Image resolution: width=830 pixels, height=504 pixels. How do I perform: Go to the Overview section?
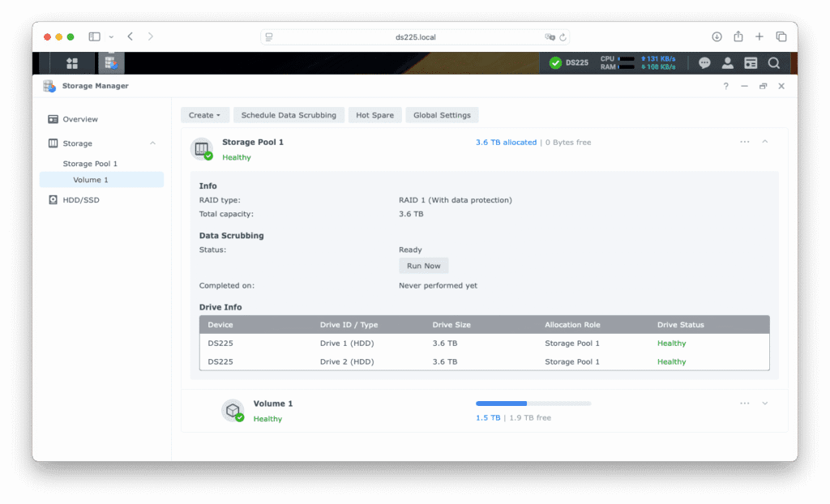(80, 119)
